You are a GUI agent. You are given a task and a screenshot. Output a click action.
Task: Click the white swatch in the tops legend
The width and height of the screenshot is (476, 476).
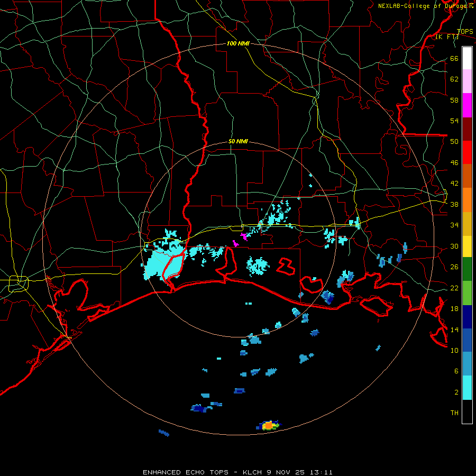(467, 58)
